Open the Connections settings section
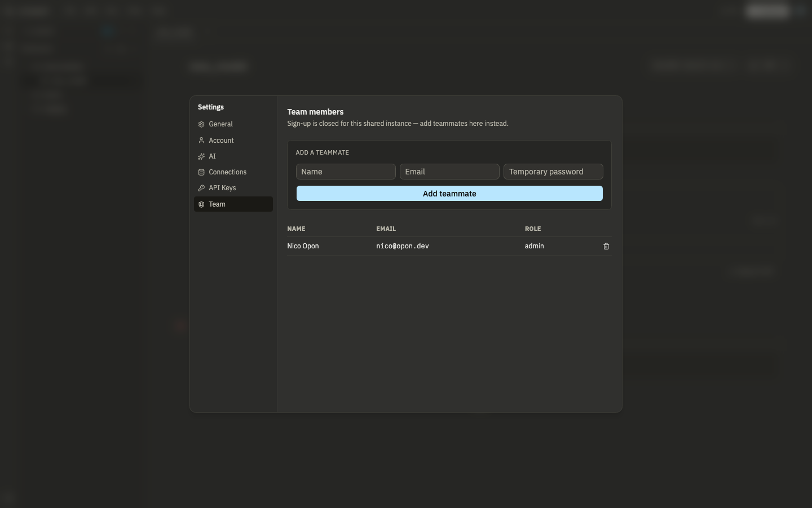 233,172
